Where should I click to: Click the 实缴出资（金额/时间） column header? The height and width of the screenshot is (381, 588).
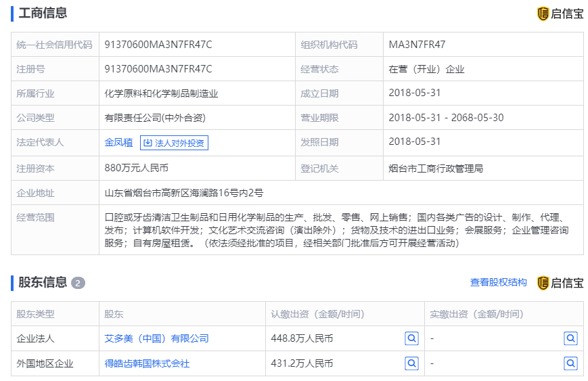pyautogui.click(x=477, y=314)
